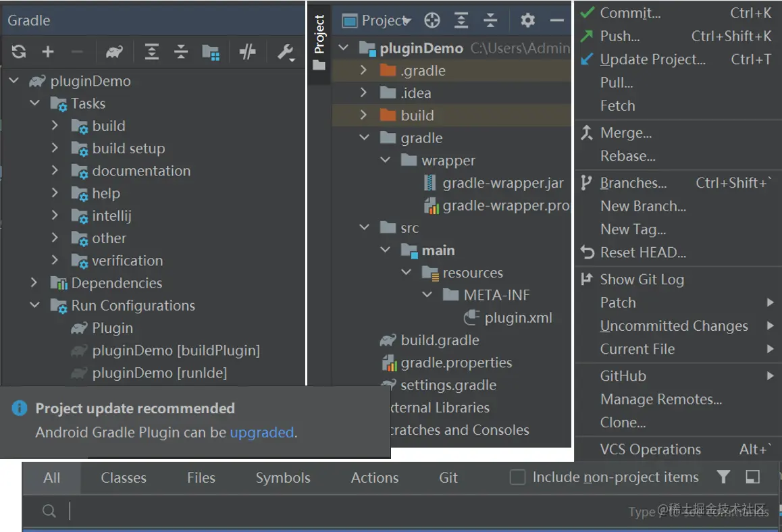The image size is (782, 532).
Task: Expand the Dependencies node
Action: point(34,282)
